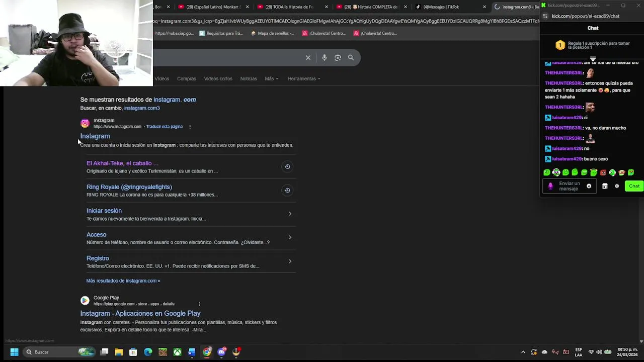This screenshot has height=362, width=644.
Task: Open site info icon in the Kick popout address bar
Action: coord(545,16)
